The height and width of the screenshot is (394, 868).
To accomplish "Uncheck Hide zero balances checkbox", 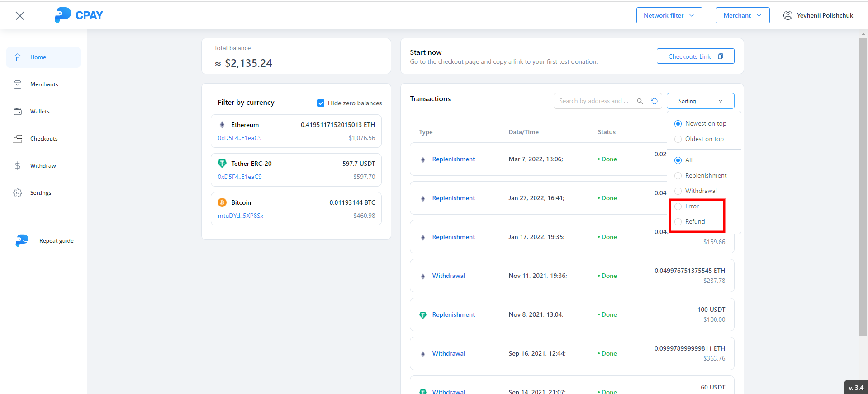I will pyautogui.click(x=321, y=103).
